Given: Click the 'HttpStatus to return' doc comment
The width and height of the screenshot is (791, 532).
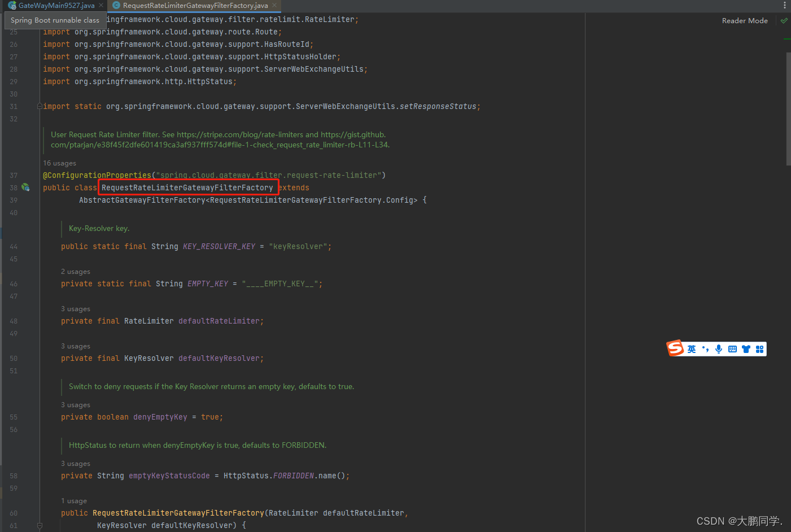Looking at the screenshot, I should pos(198,445).
